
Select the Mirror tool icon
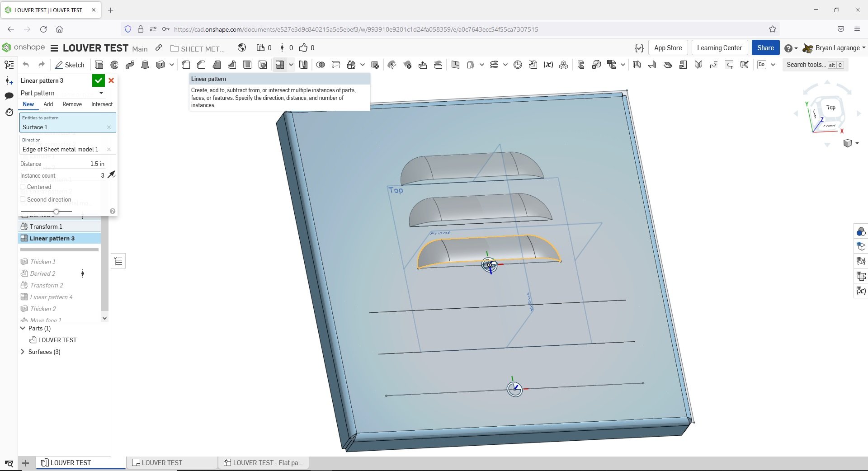tap(303, 65)
